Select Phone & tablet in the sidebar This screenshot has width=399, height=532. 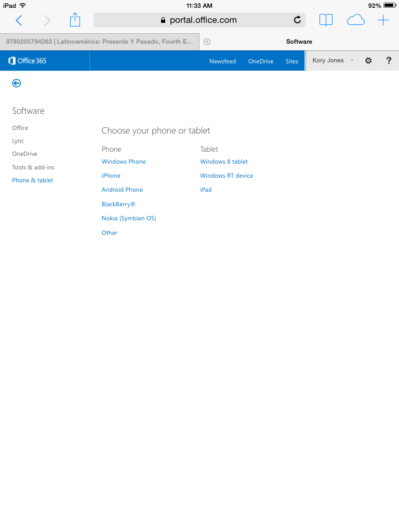click(x=33, y=180)
